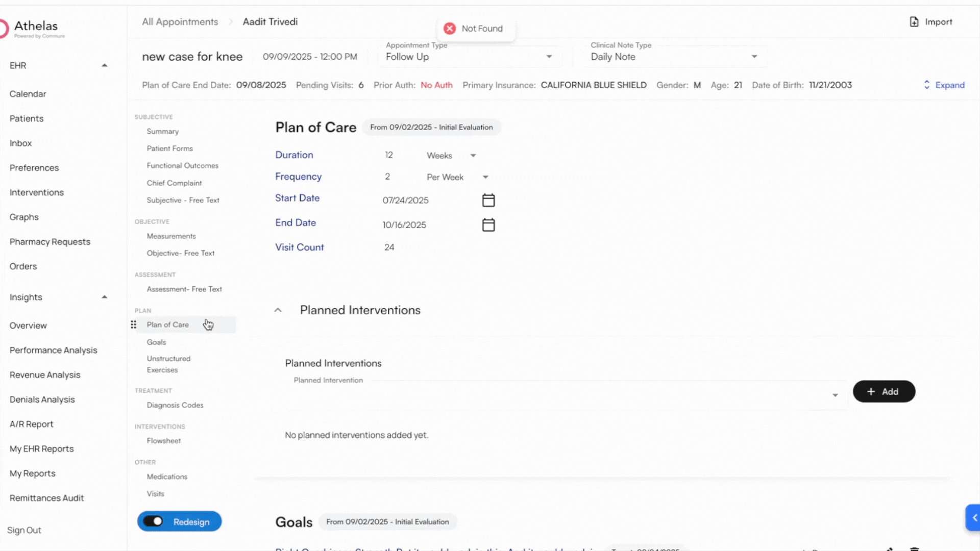Image resolution: width=980 pixels, height=551 pixels.
Task: Collapse the Insights sidebar group
Action: [x=104, y=297]
